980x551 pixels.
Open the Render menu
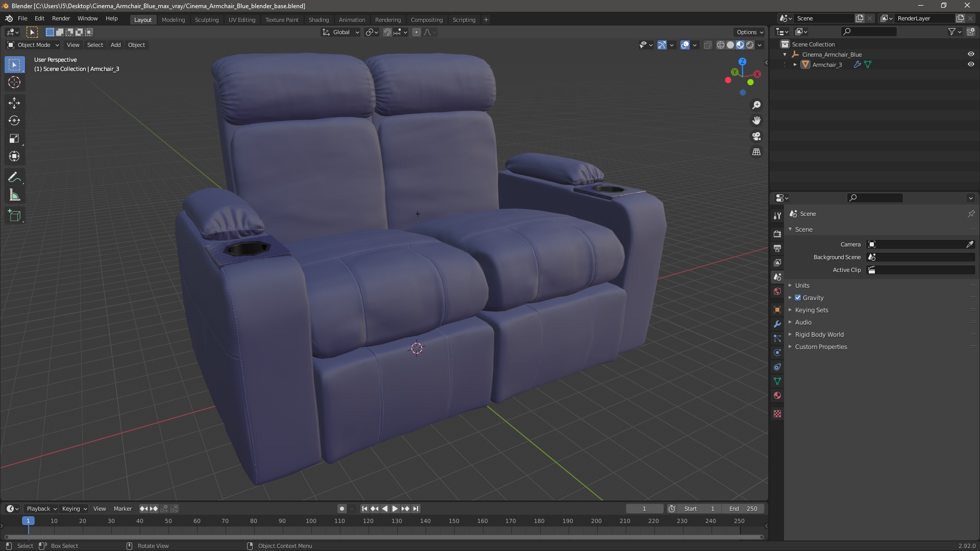click(x=61, y=18)
